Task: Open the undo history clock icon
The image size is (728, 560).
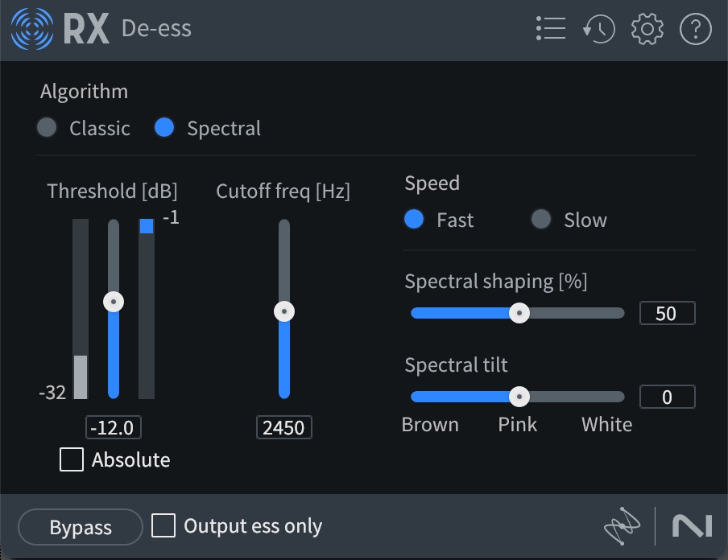Action: tap(599, 29)
